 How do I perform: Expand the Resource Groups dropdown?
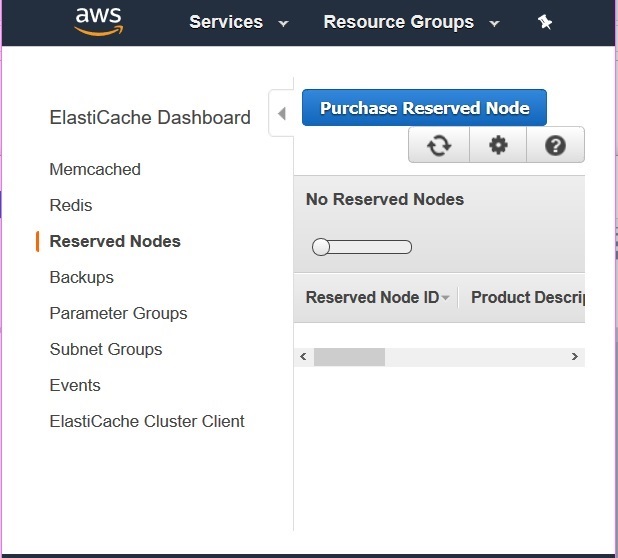point(411,22)
